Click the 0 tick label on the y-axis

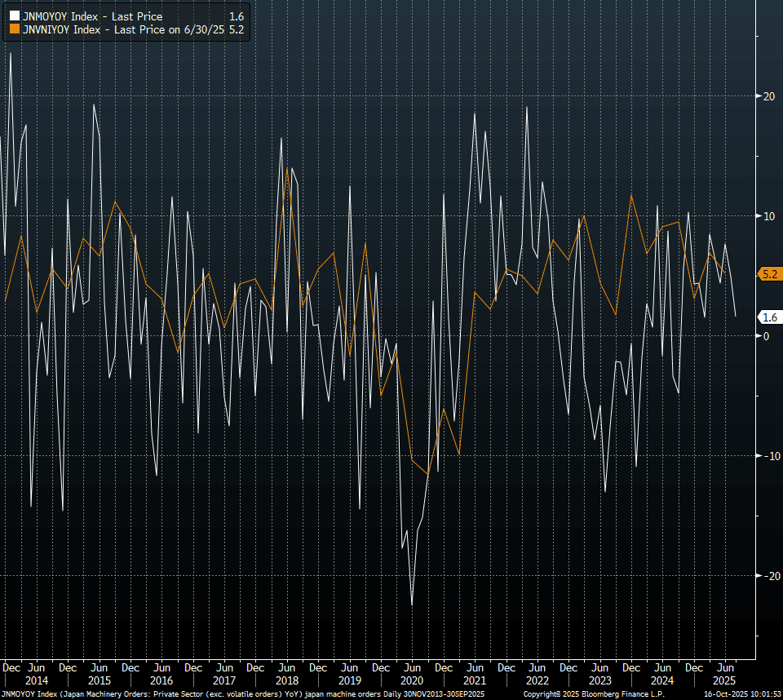pyautogui.click(x=767, y=336)
